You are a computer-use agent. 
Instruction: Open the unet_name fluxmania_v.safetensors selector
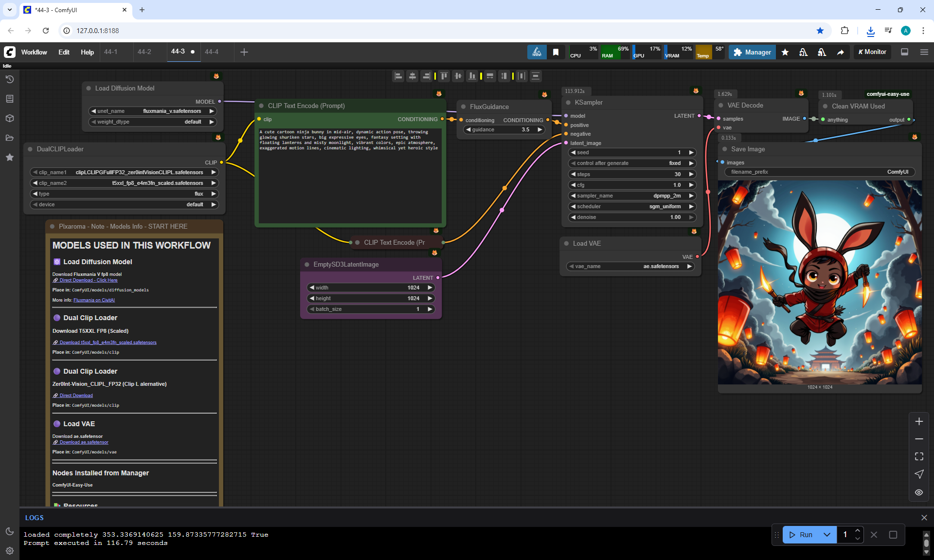point(152,111)
